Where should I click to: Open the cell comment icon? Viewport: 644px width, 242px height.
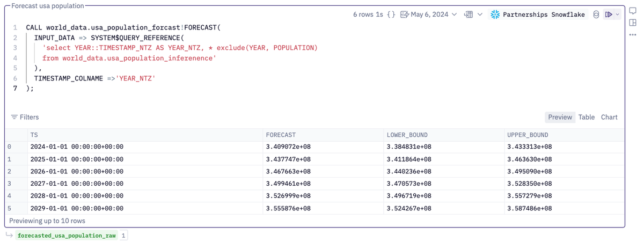[633, 11]
